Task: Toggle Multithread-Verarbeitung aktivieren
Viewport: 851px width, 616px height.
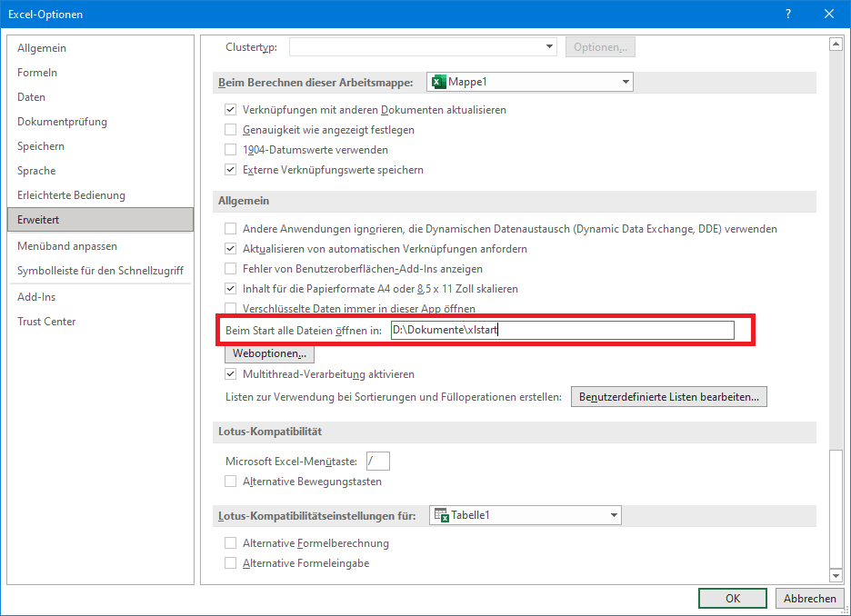Action: (231, 374)
